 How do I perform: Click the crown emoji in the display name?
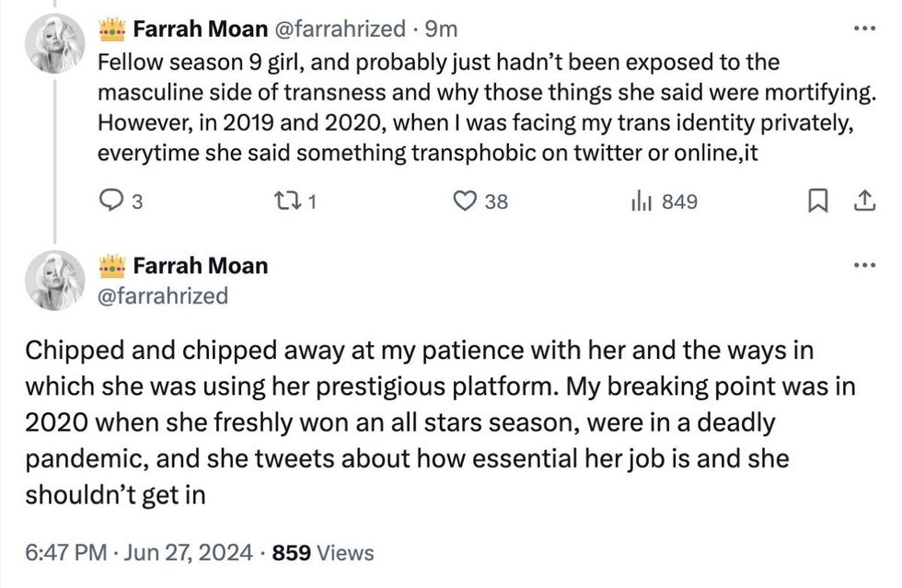point(112,28)
